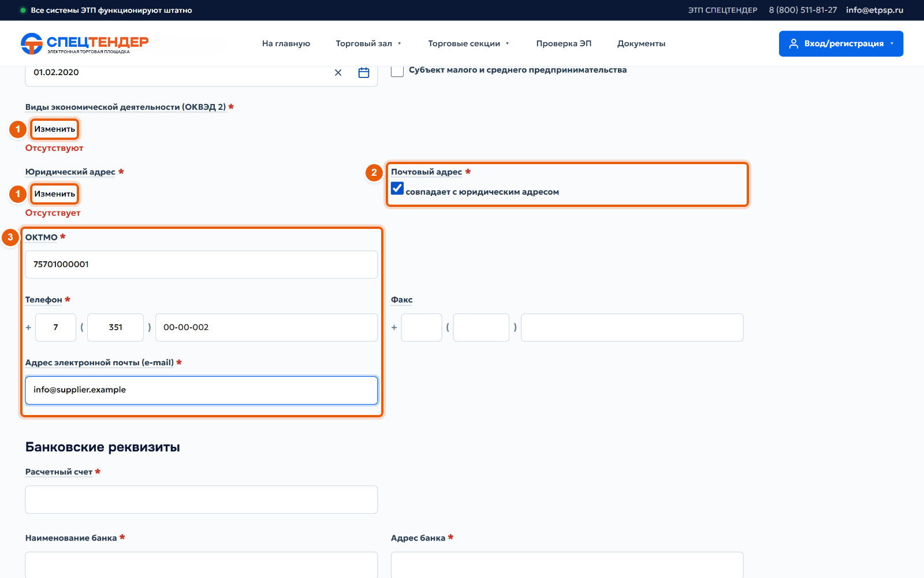Open the Вход/регистрация dropdown arrow
Viewport: 924px width, 578px height.
[x=892, y=43]
